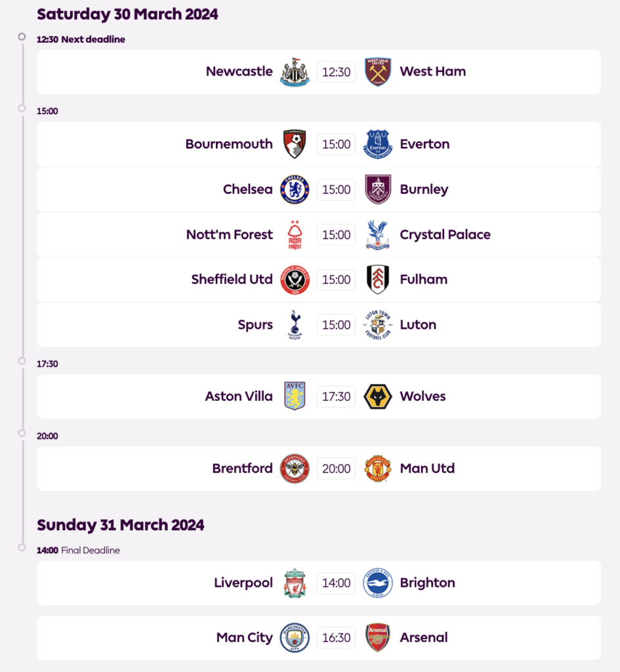Click the Newcastle club crest
Screen dimensions: 620x672
point(295,72)
